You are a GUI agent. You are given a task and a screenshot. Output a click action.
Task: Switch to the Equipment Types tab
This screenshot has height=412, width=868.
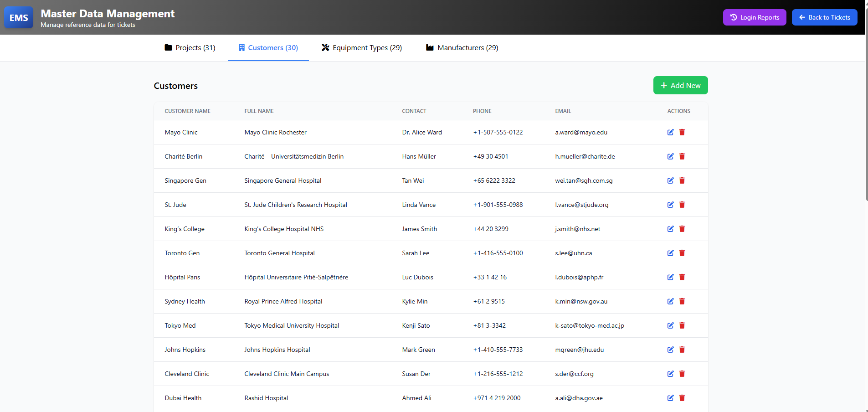[x=361, y=47]
